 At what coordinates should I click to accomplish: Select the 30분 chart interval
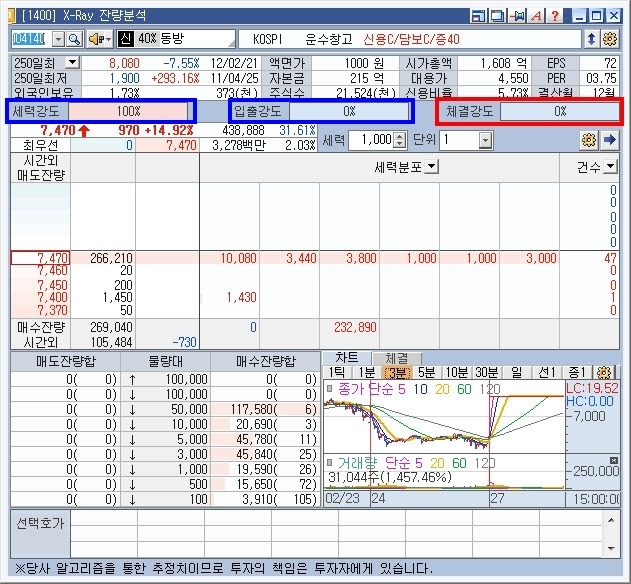[487, 372]
